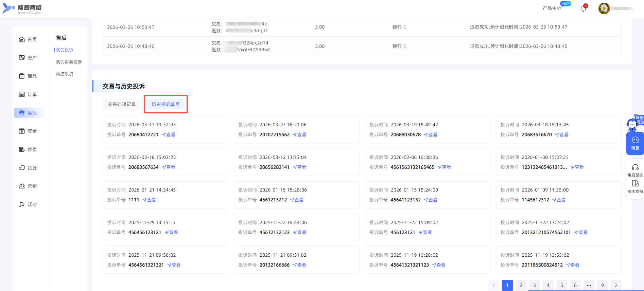Click the notification bell icon

coord(583,8)
